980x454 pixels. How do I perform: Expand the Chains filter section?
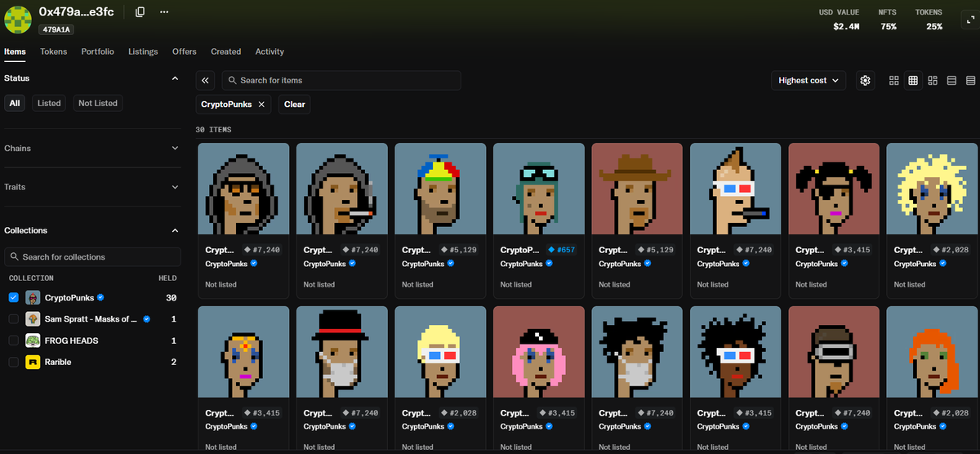point(175,149)
